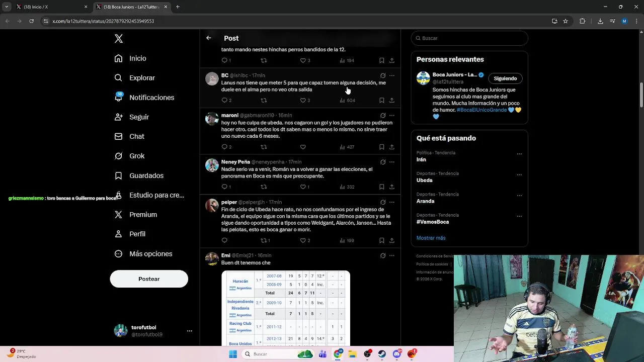The height and width of the screenshot is (362, 644).
Task: Open options for the Aranda trend
Action: [x=519, y=196]
